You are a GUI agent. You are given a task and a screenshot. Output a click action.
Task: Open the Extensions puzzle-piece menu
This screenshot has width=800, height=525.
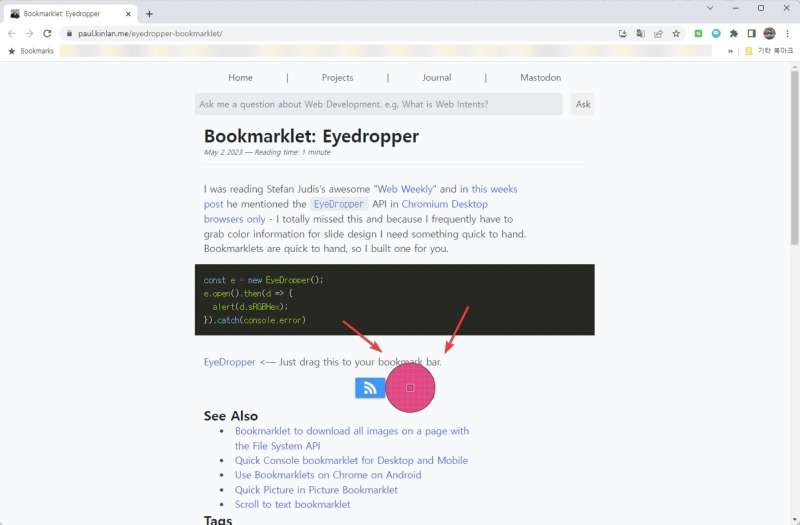click(733, 33)
